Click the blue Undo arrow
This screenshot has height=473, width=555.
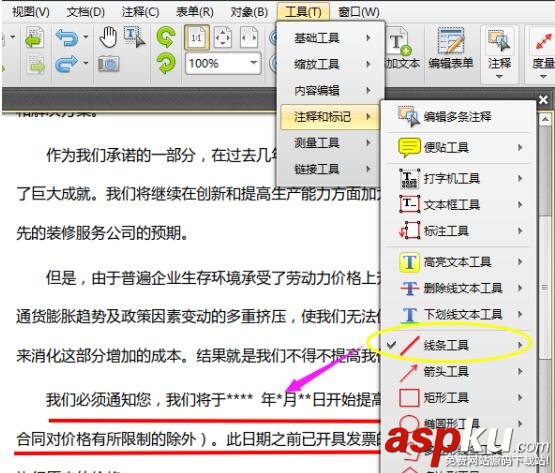point(67,37)
